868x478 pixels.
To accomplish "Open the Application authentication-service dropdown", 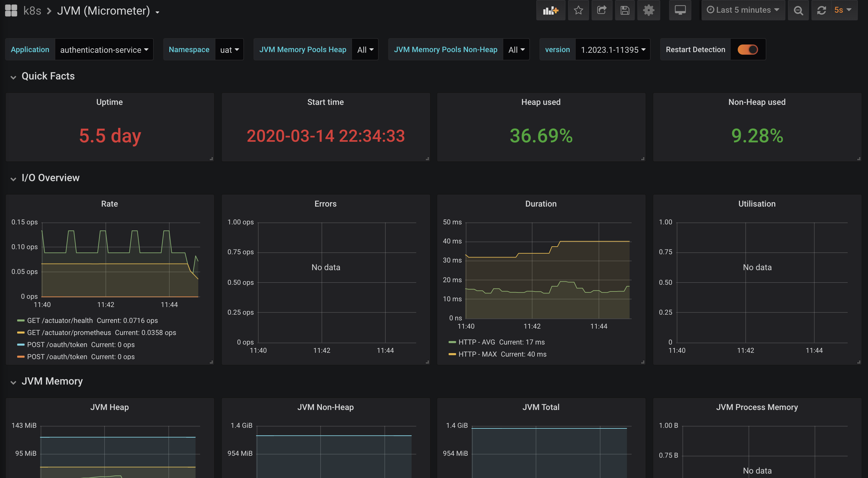I will coord(104,50).
